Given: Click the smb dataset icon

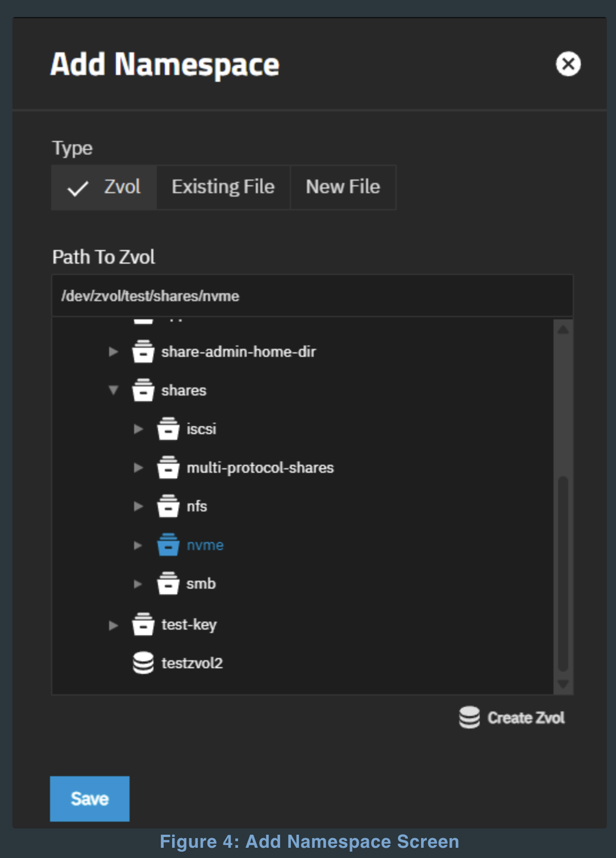Looking at the screenshot, I should (x=168, y=584).
